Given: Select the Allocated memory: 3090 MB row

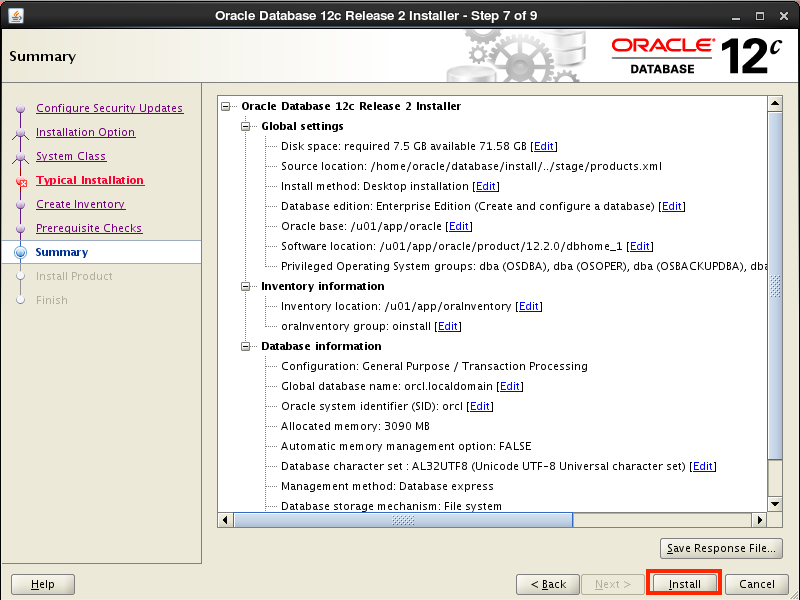Looking at the screenshot, I should click(355, 426).
